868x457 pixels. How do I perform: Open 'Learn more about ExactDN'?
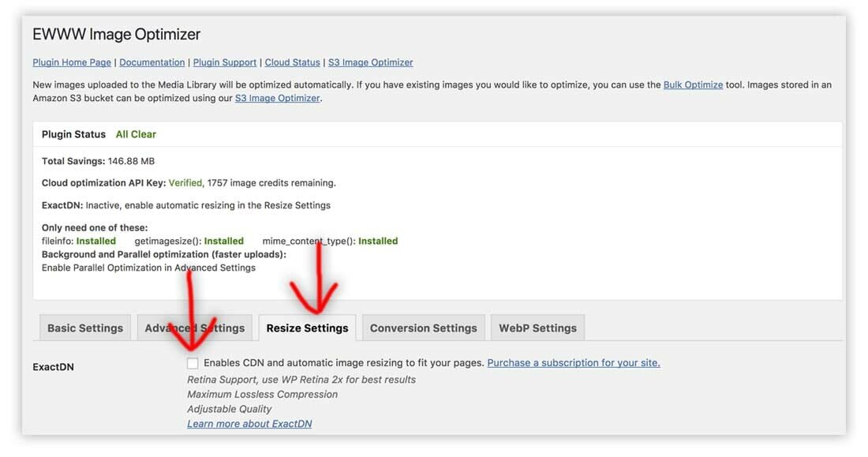(249, 423)
